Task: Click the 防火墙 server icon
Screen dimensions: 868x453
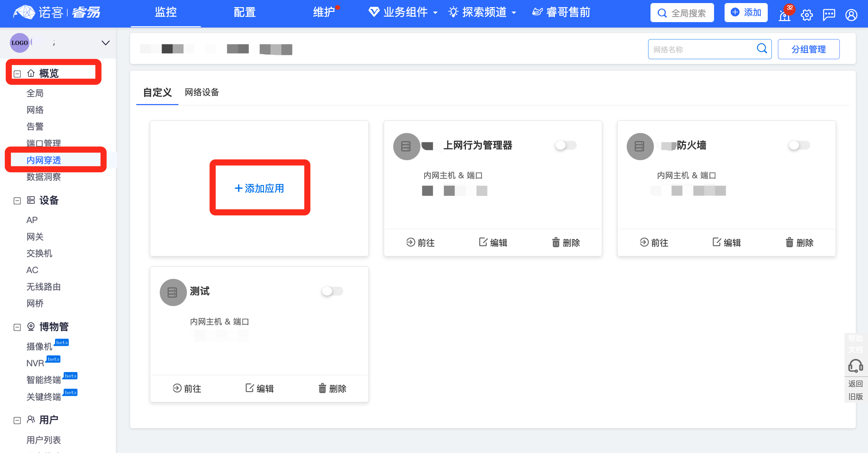Action: [x=640, y=146]
